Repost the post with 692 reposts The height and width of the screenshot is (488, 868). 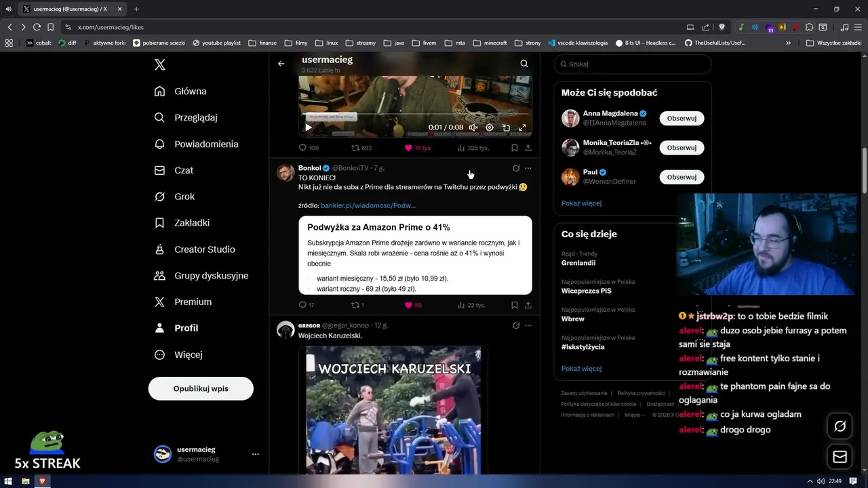pos(361,148)
